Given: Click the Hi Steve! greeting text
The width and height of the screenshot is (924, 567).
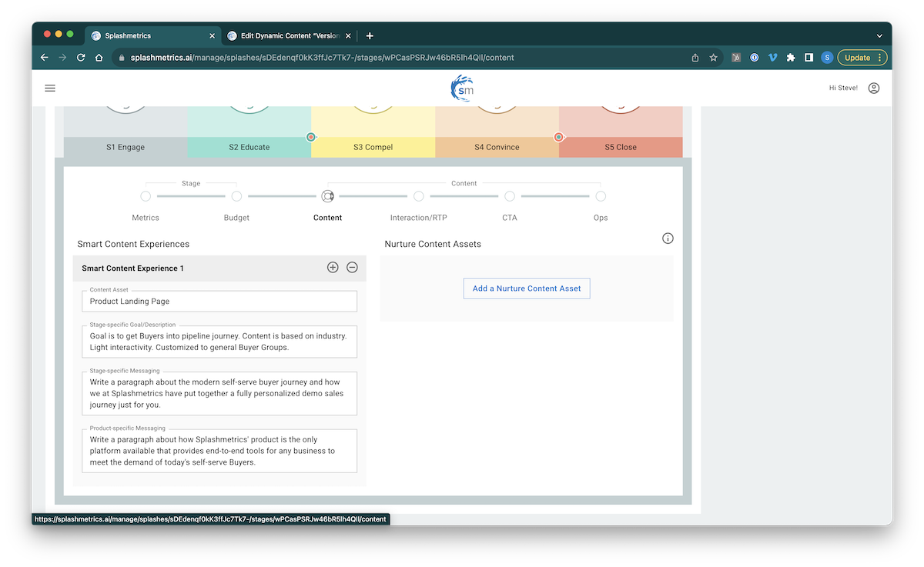Looking at the screenshot, I should click(x=843, y=88).
